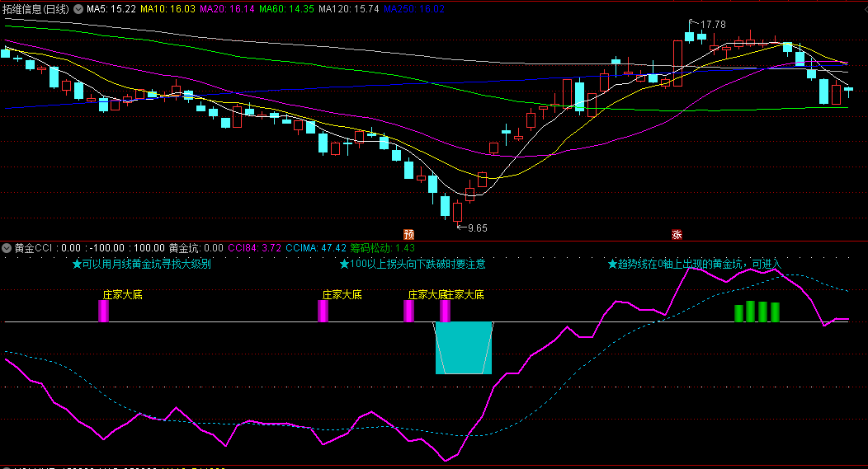The image size is (868, 469).
Task: Select the MA60: 14.35 label
Action: point(287,9)
